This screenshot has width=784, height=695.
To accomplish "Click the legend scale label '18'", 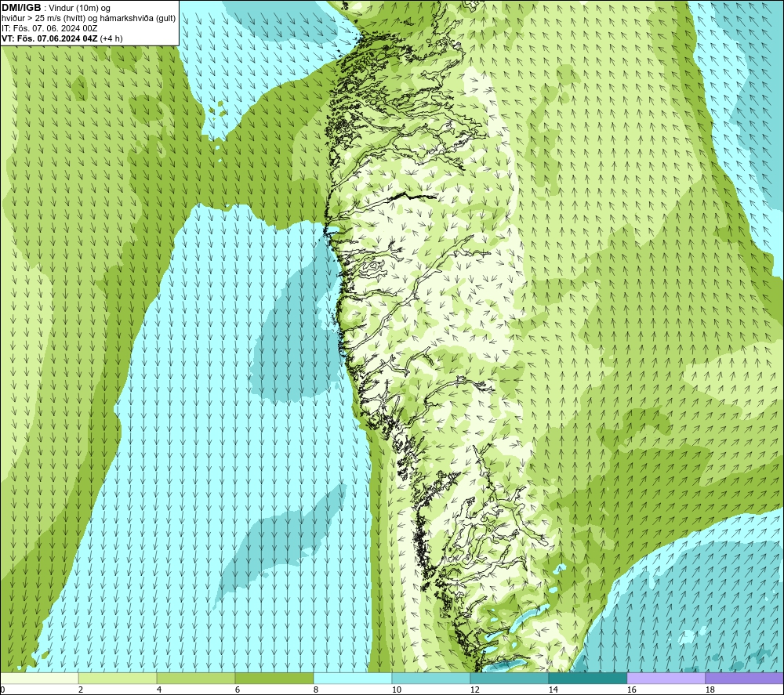I will point(710,690).
